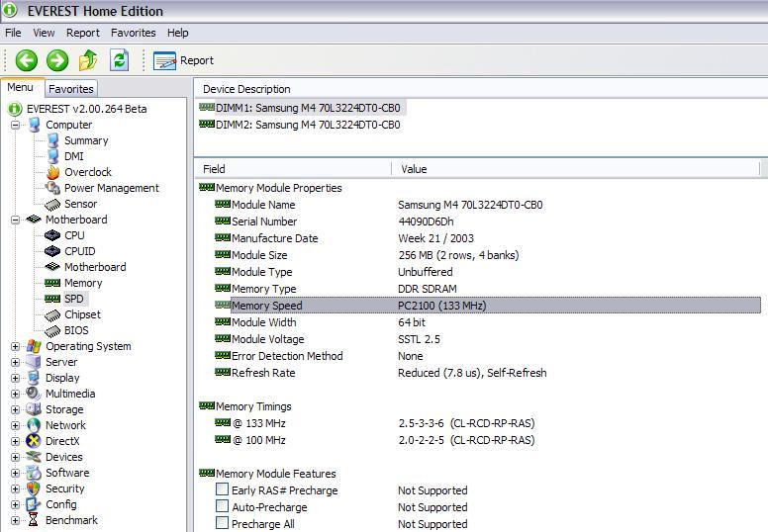This screenshot has height=532, width=768.
Task: Select the SPD tree item icon
Action: pyautogui.click(x=52, y=299)
